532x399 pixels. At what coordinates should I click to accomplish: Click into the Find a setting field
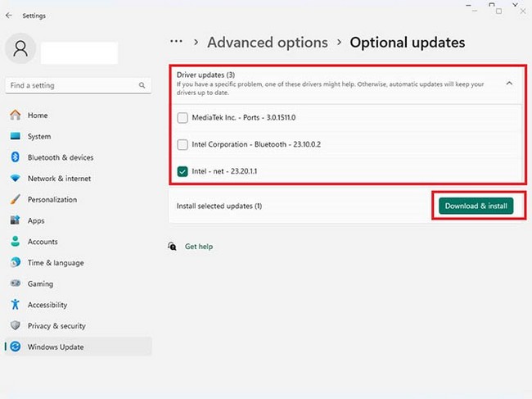pyautogui.click(x=79, y=85)
